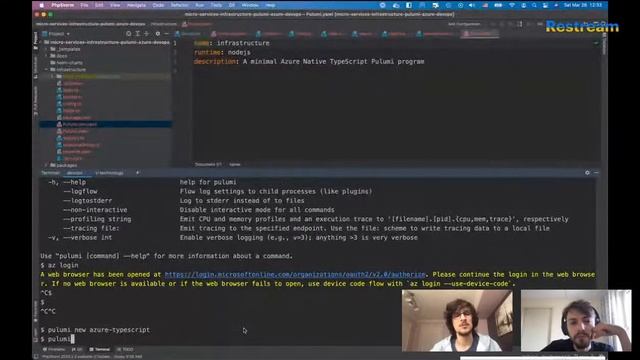Open the login.microsoftonline.com authorize link
This screenshot has height=360, width=640.
pos(295,275)
